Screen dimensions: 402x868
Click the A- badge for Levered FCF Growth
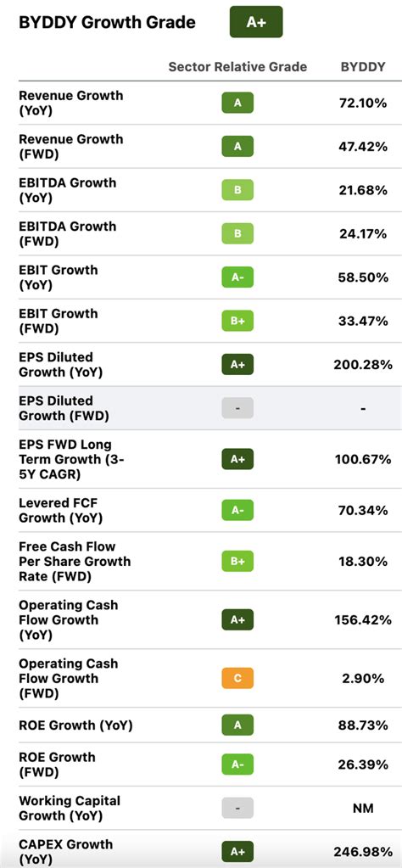coord(237,511)
